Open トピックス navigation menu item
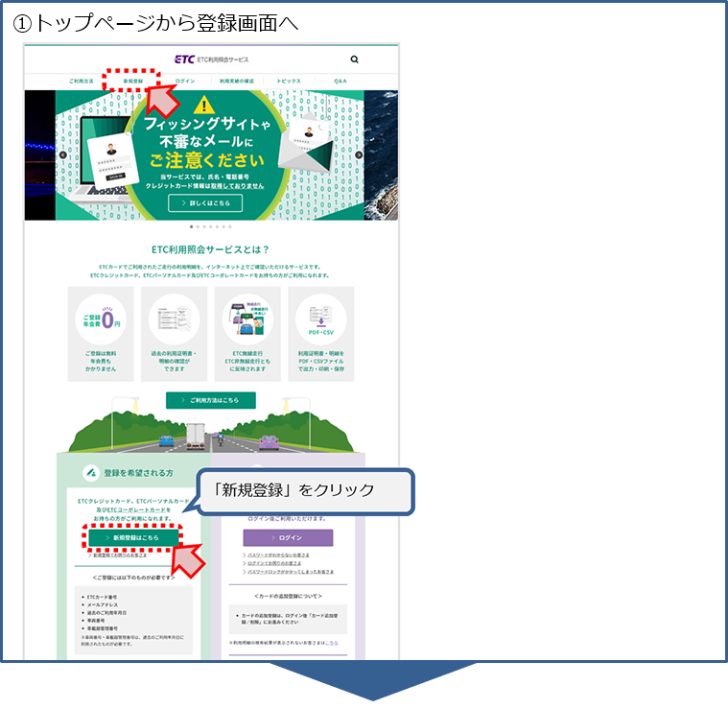The height and width of the screenshot is (709, 728). tap(289, 82)
